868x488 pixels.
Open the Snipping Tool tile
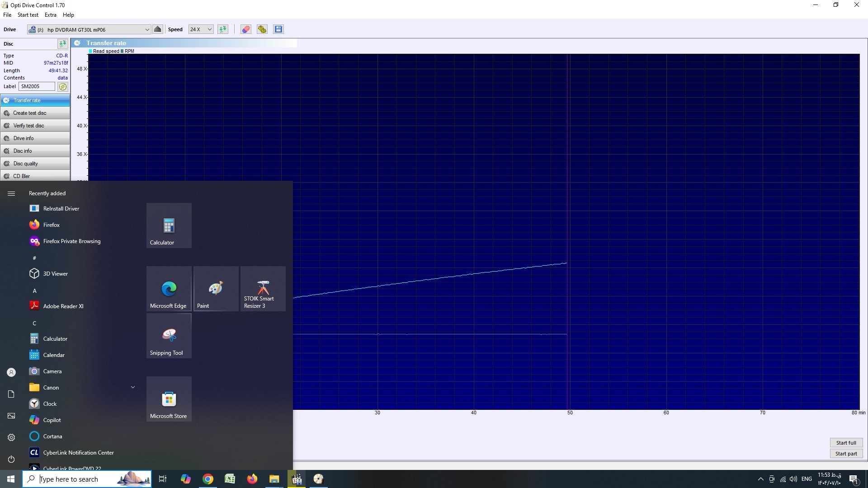169,336
